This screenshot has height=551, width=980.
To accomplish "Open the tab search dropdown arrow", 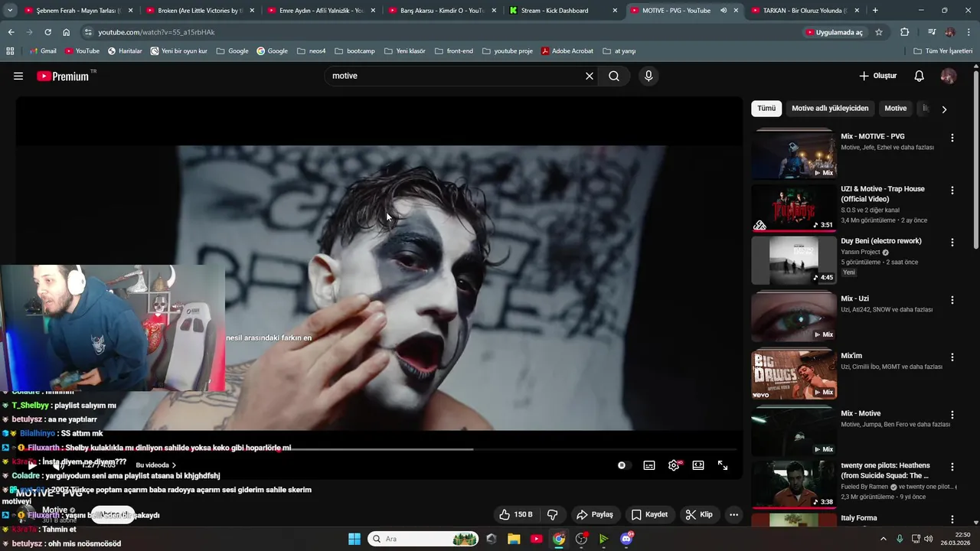I will (x=10, y=11).
